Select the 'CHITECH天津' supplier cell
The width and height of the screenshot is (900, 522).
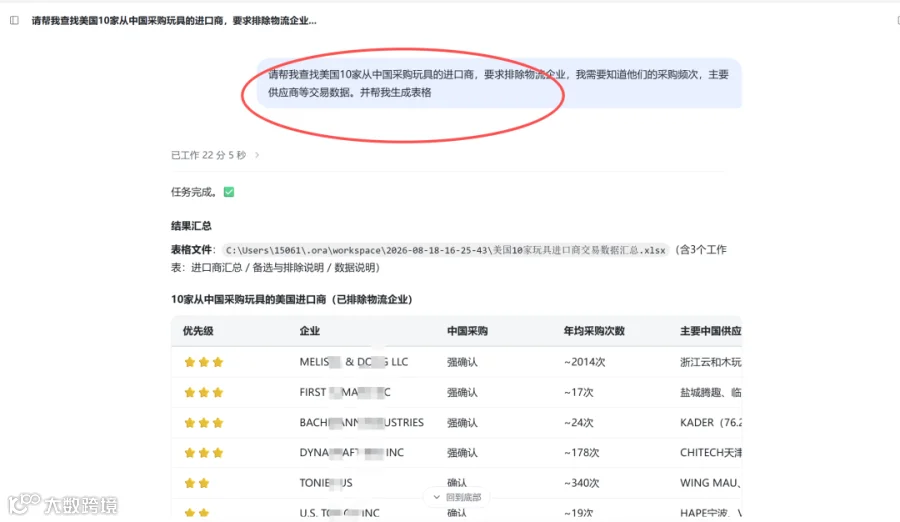point(711,453)
